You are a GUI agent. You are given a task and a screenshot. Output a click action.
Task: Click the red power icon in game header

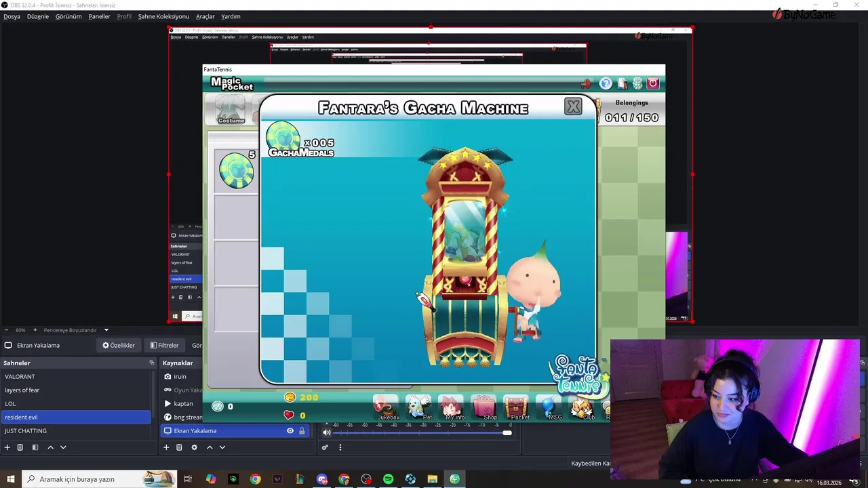[x=653, y=83]
